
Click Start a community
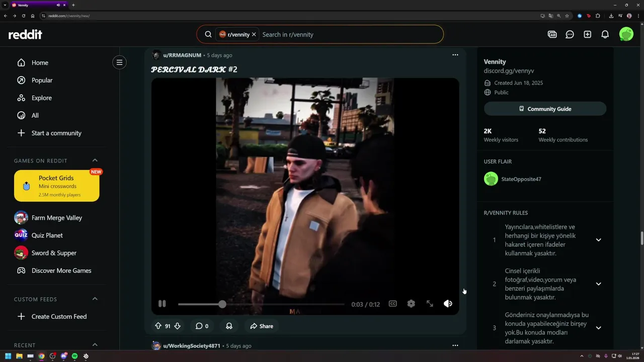(56, 133)
